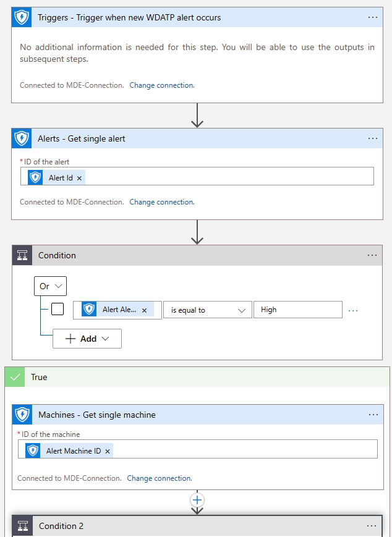Viewport: 392px width, 537px height.
Task: Remove the Alert Id token
Action: [79, 178]
